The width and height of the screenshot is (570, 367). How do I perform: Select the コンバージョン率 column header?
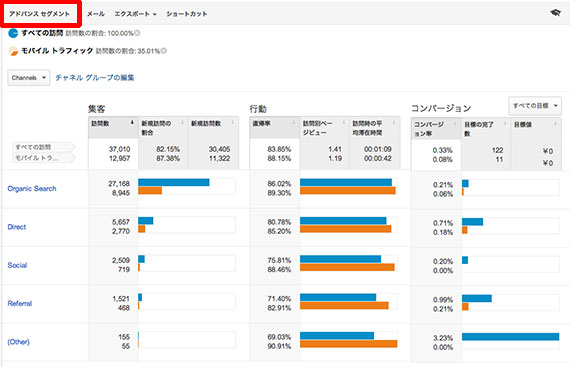point(436,129)
